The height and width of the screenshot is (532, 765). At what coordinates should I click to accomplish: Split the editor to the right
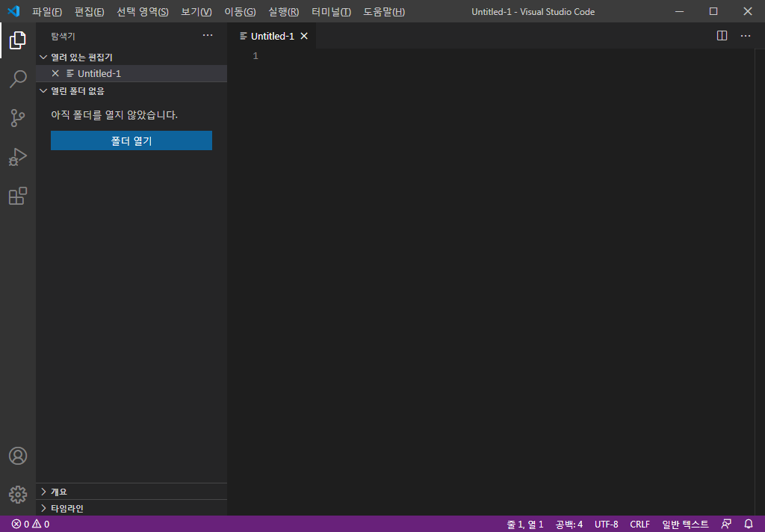click(722, 36)
